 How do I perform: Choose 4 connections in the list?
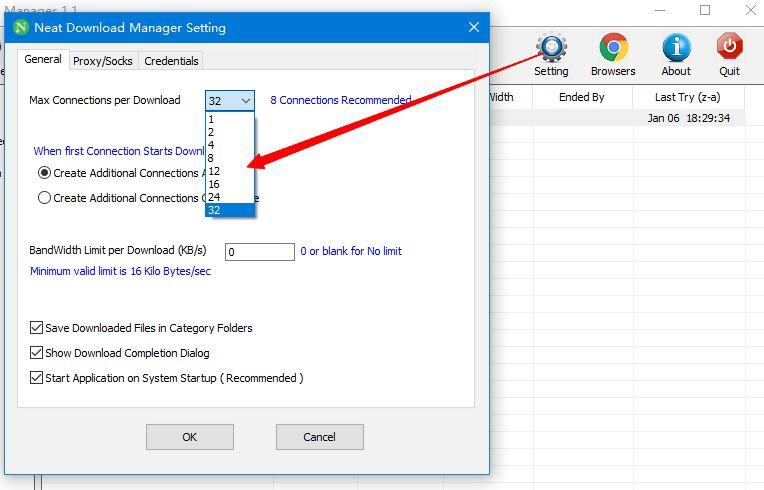(x=230, y=145)
